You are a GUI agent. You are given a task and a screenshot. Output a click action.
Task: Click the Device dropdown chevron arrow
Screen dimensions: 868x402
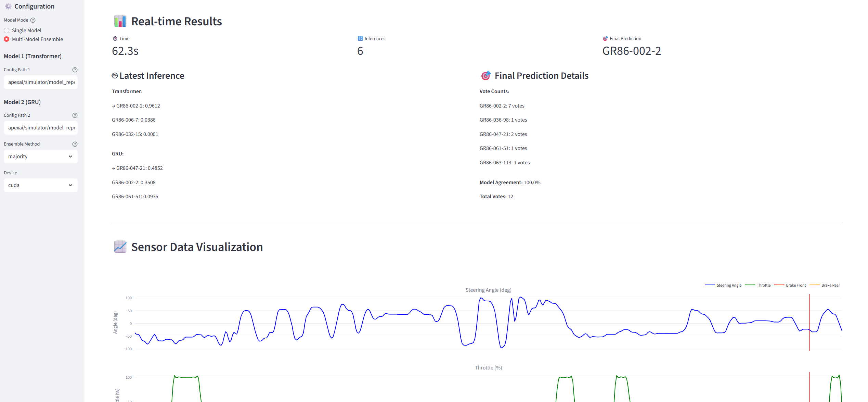tap(70, 185)
